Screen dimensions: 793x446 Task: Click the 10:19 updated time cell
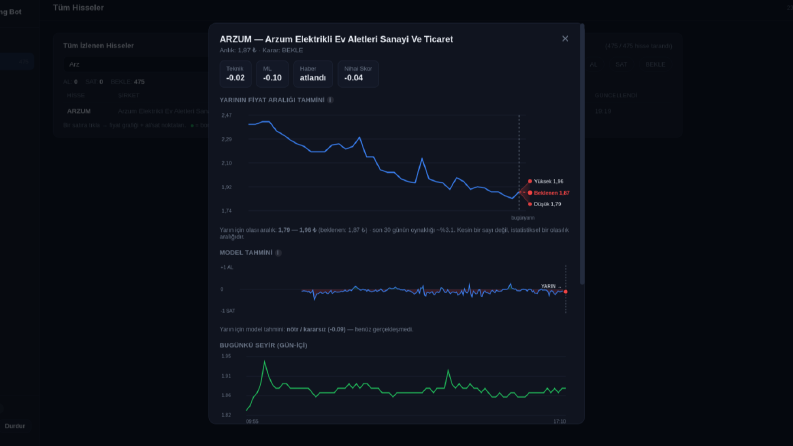[603, 111]
